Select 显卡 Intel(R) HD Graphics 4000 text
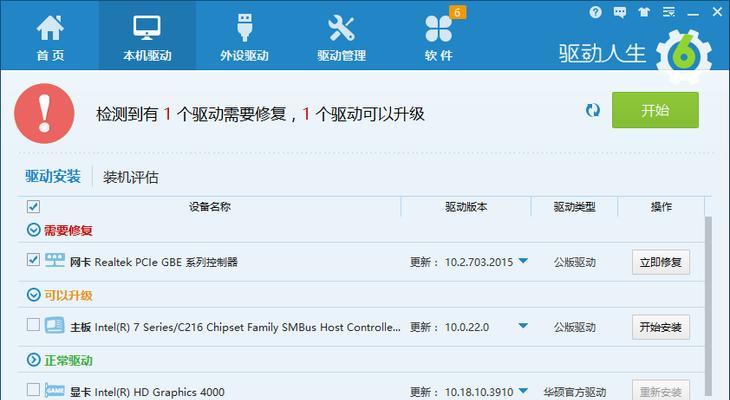This screenshot has height=400, width=730. click(x=147, y=392)
